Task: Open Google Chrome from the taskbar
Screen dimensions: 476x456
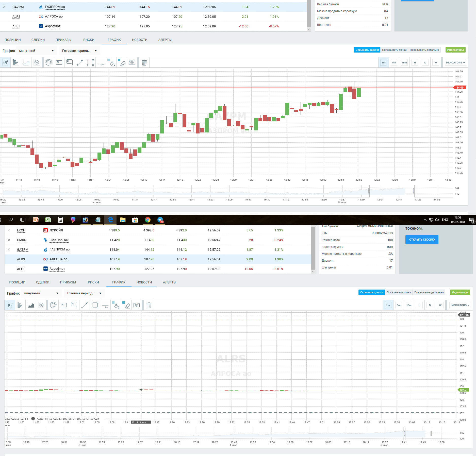Action: [x=148, y=220]
